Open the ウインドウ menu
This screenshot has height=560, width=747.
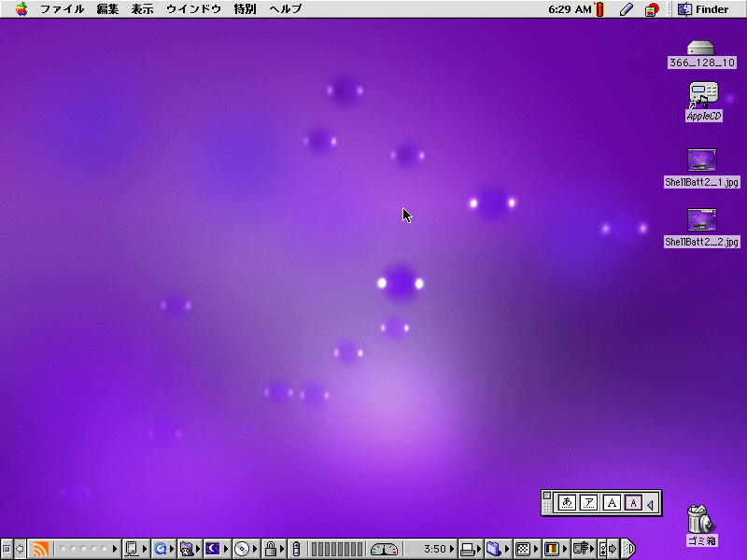(193, 9)
